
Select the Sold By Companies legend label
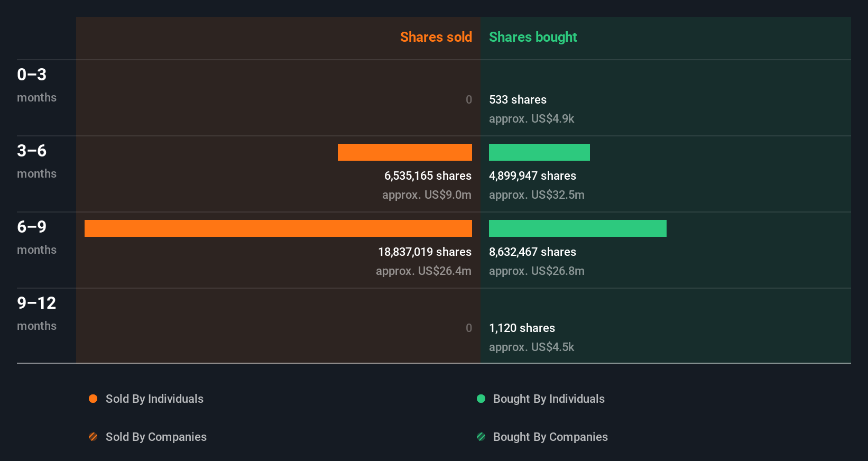[156, 437]
